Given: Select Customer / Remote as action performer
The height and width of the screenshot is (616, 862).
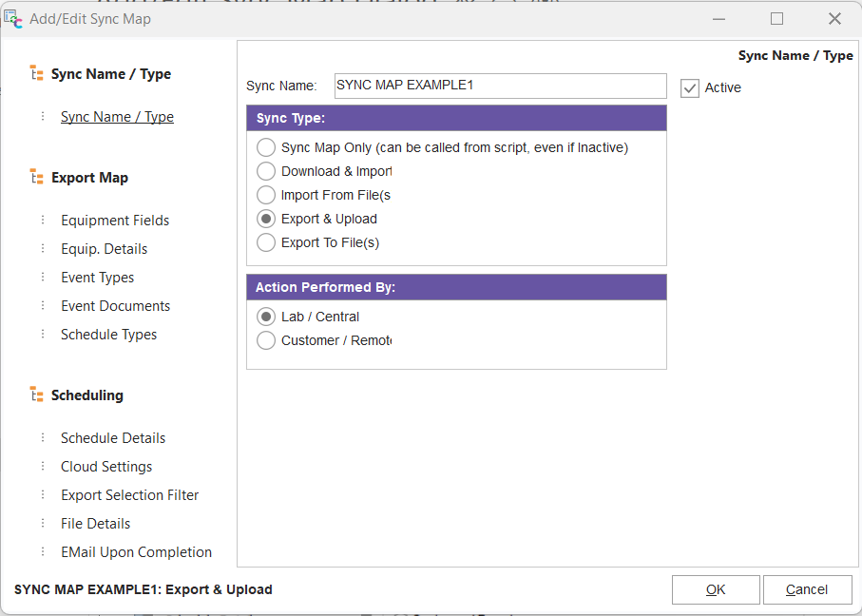Looking at the screenshot, I should [266, 340].
